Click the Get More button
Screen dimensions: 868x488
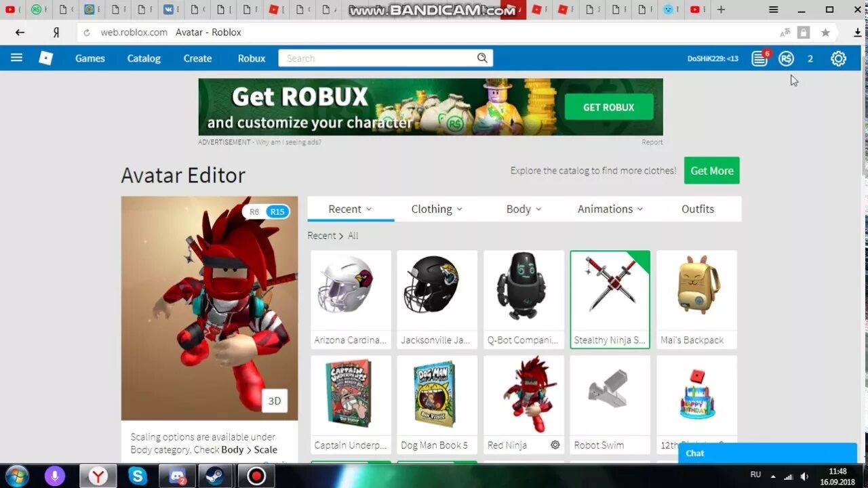pyautogui.click(x=712, y=171)
